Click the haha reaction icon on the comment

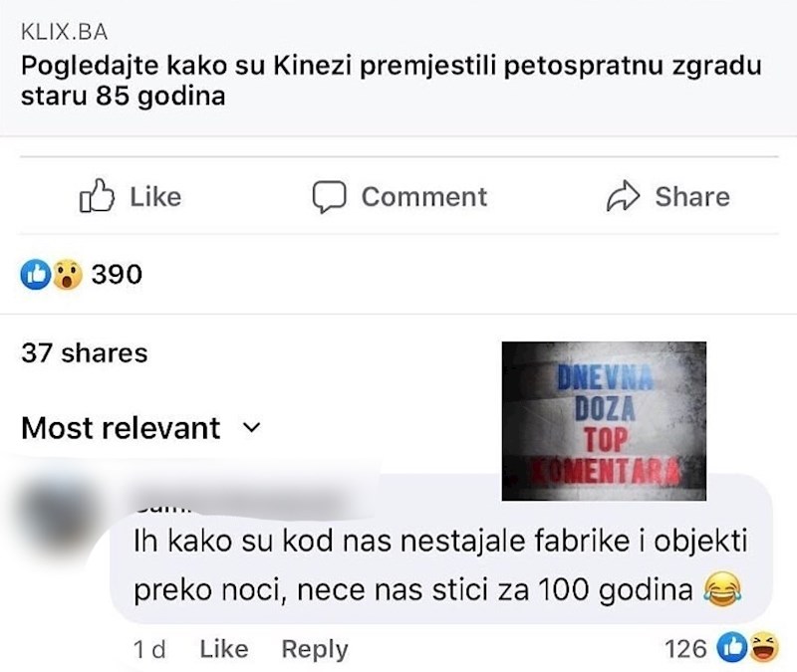(763, 649)
